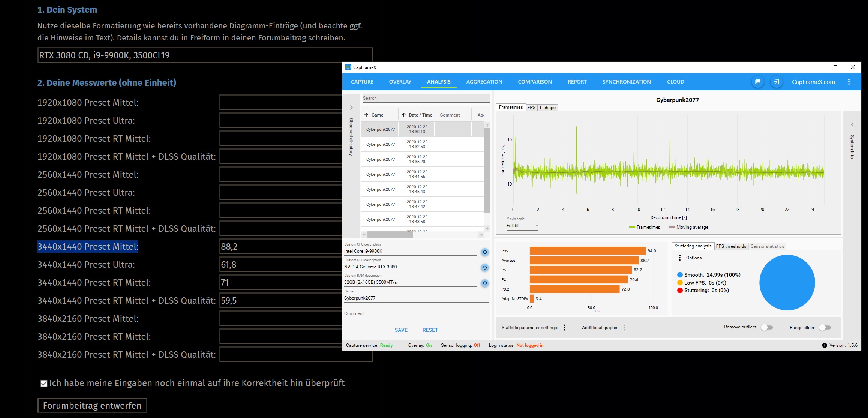
Task: Click the Forumbeitrag entwerfen button
Action: click(x=92, y=405)
